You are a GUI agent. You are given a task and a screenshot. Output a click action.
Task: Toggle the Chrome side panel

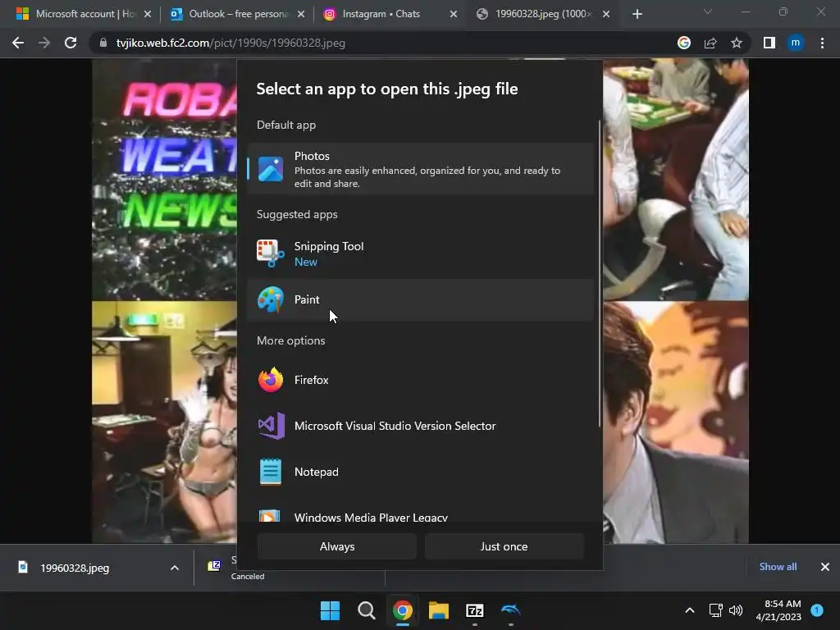(769, 43)
